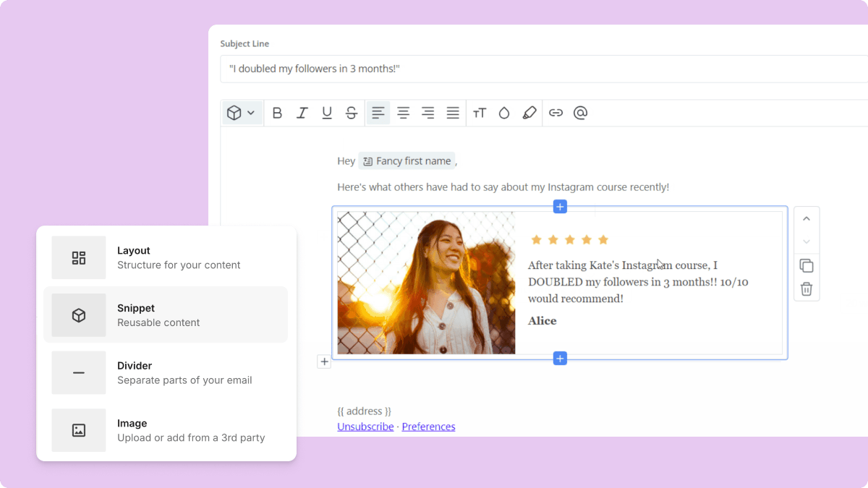Screen dimensions: 868x488
Task: Click the five-star rating row
Action: point(569,240)
